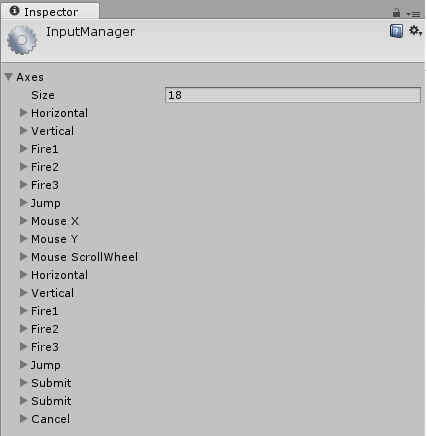Click the Inspector tab info icon
The height and width of the screenshot is (436, 427).
tap(15, 11)
